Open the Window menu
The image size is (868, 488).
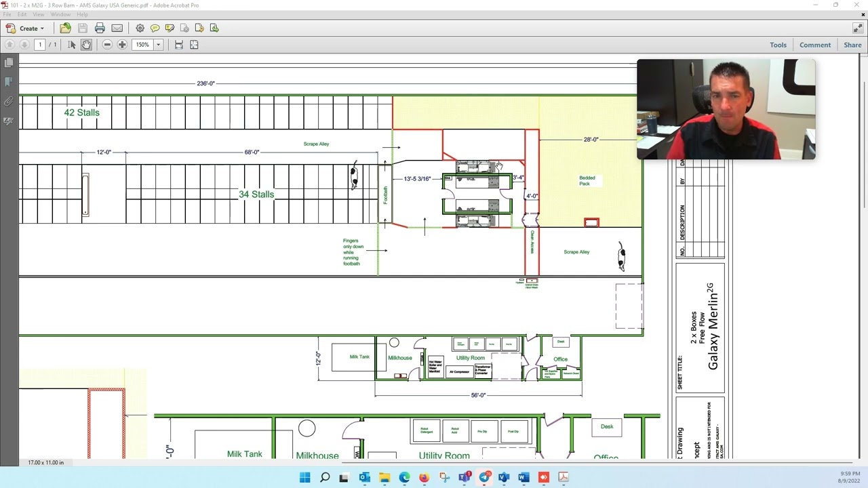point(60,14)
